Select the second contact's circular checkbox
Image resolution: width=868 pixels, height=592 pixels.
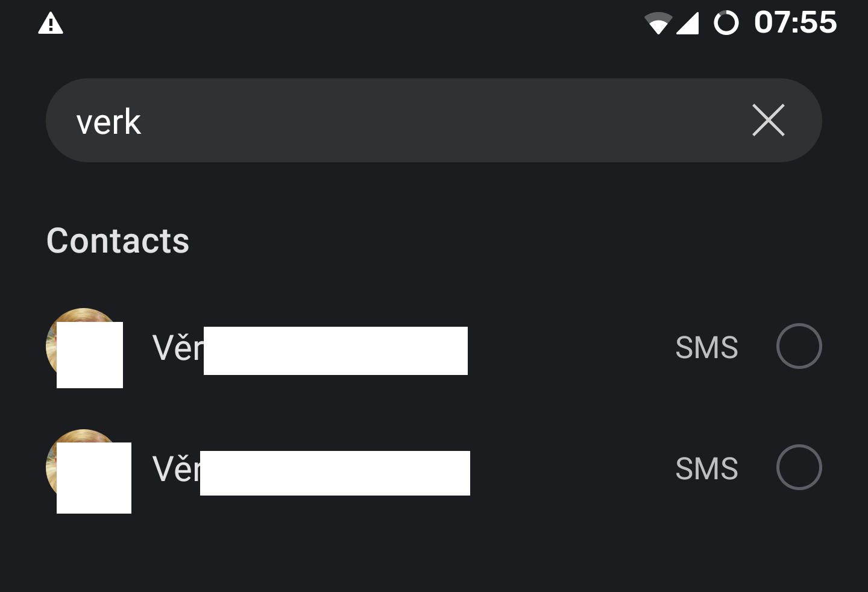(x=799, y=468)
